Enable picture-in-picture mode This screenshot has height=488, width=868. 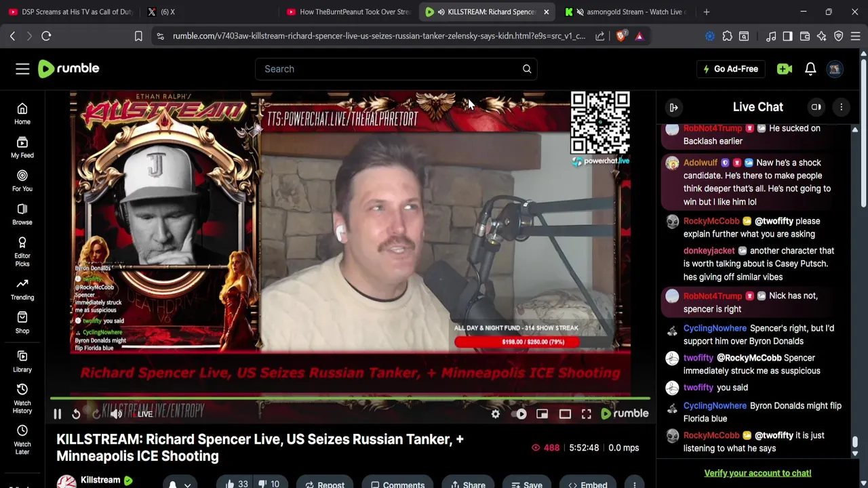tap(542, 414)
